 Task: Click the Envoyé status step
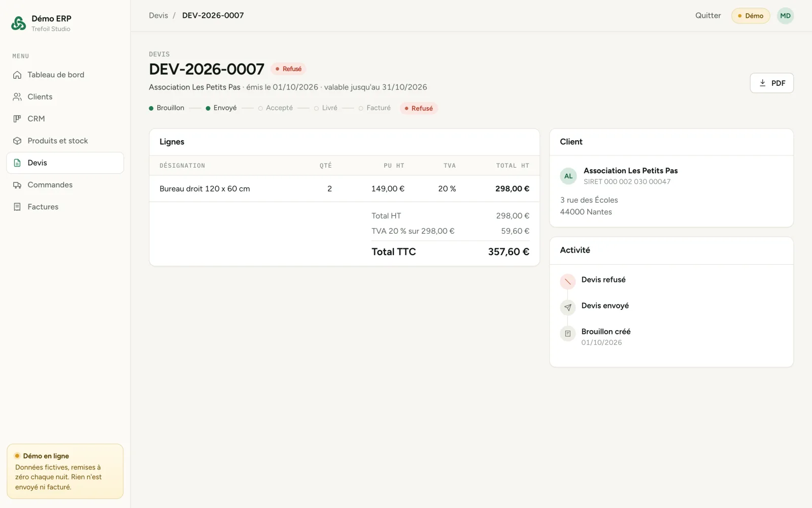coord(221,108)
